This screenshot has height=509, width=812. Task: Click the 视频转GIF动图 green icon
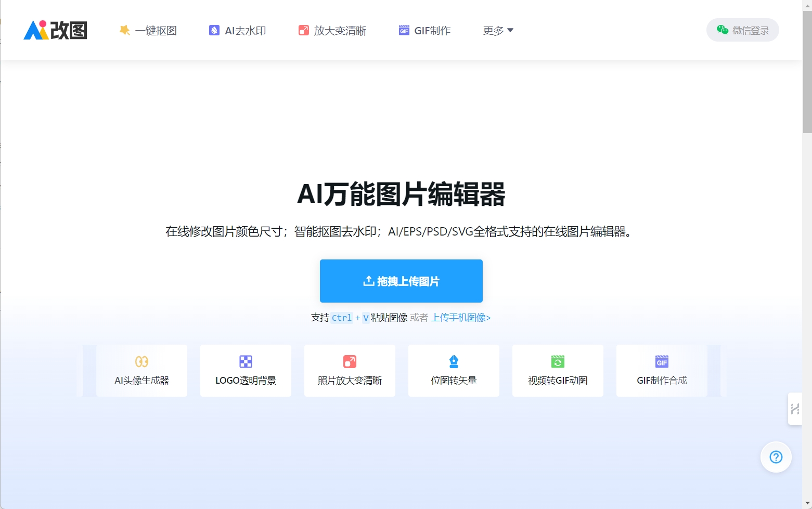click(558, 361)
